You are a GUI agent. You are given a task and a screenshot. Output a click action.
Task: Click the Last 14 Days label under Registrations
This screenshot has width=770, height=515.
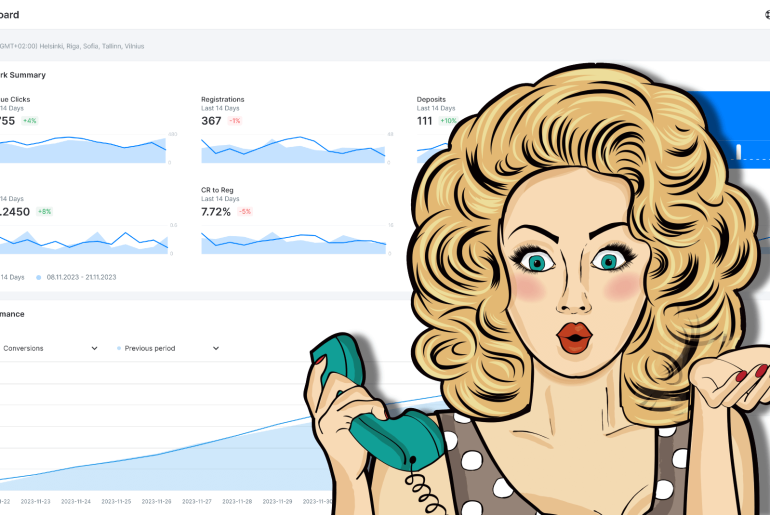pos(220,108)
